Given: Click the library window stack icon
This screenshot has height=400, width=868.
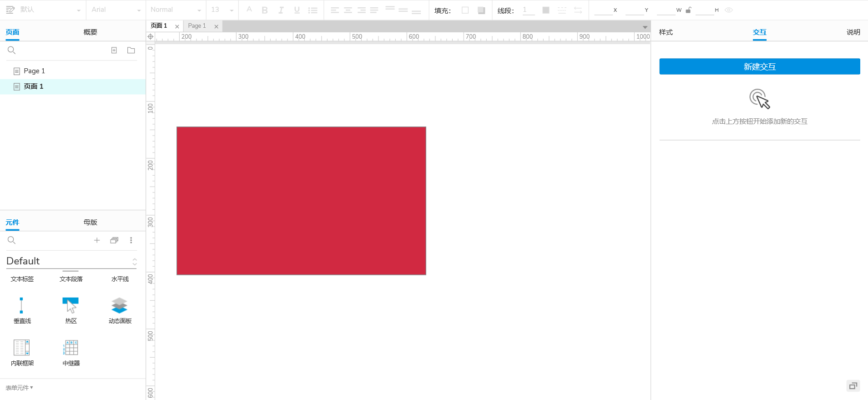Looking at the screenshot, I should [114, 240].
